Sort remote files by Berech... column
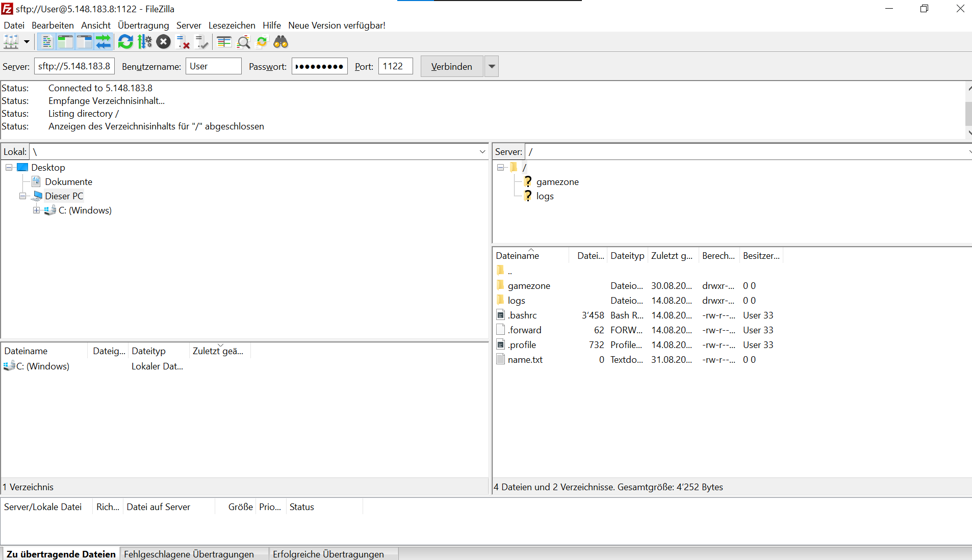 coord(719,255)
